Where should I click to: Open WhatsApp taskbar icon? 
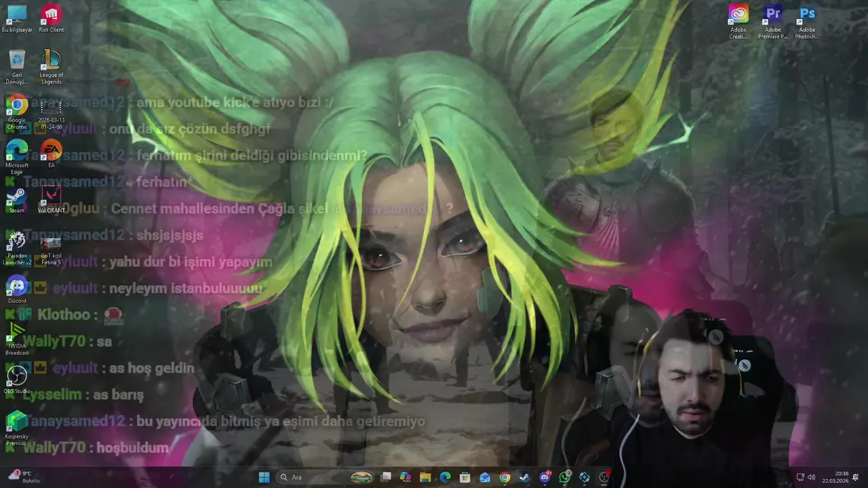pyautogui.click(x=564, y=477)
